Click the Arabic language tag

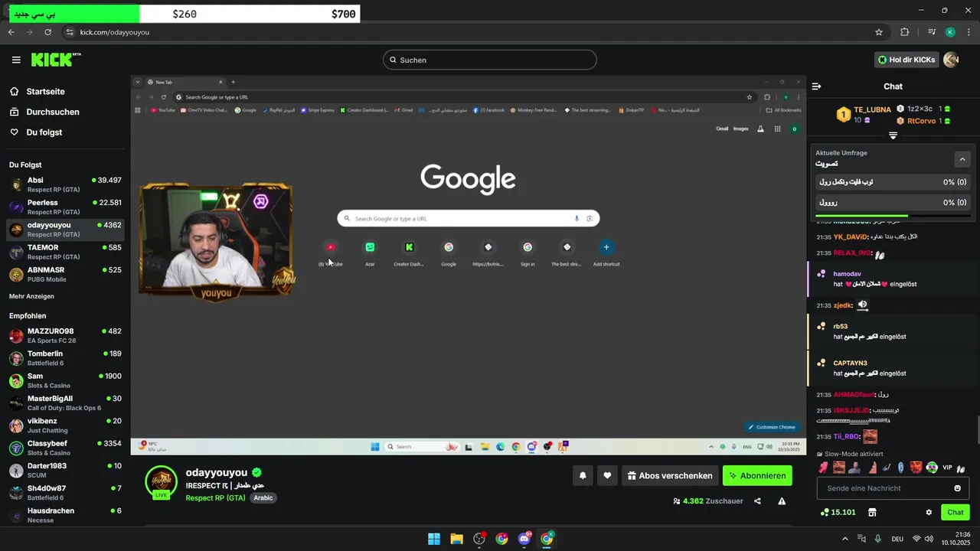[x=263, y=498]
